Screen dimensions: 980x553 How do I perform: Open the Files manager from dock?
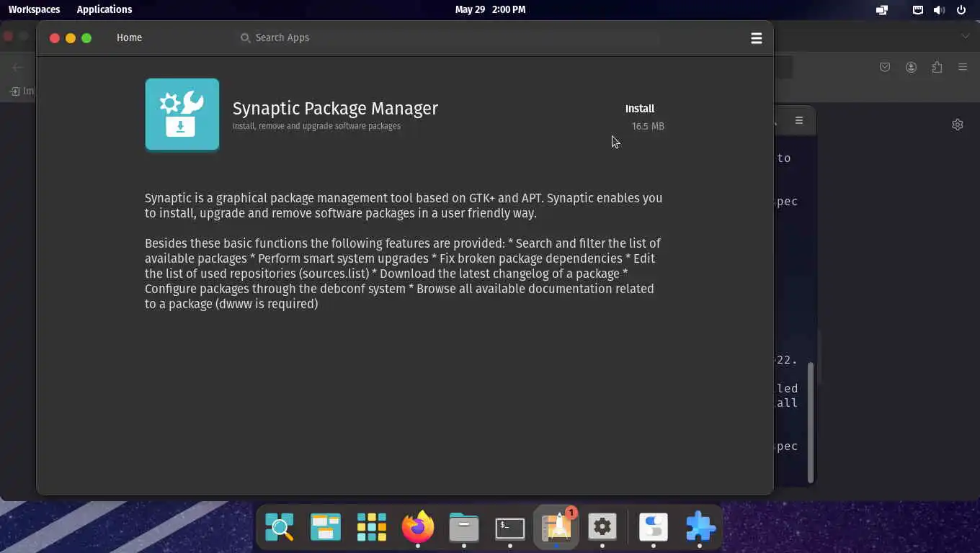tap(464, 528)
